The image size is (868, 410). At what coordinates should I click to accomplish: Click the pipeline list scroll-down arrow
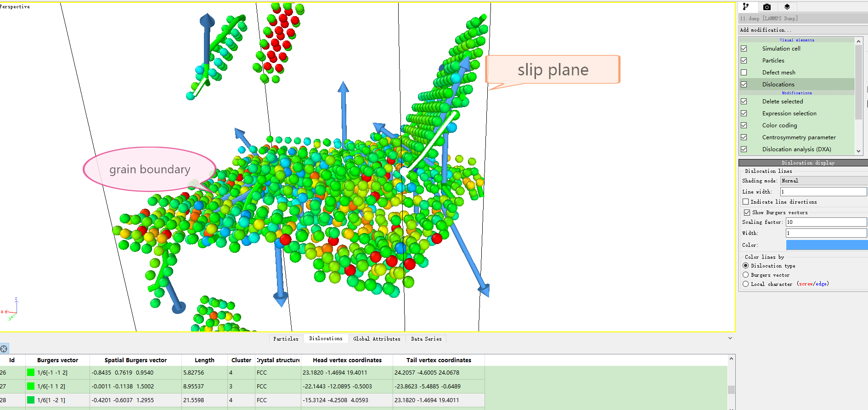(858, 151)
